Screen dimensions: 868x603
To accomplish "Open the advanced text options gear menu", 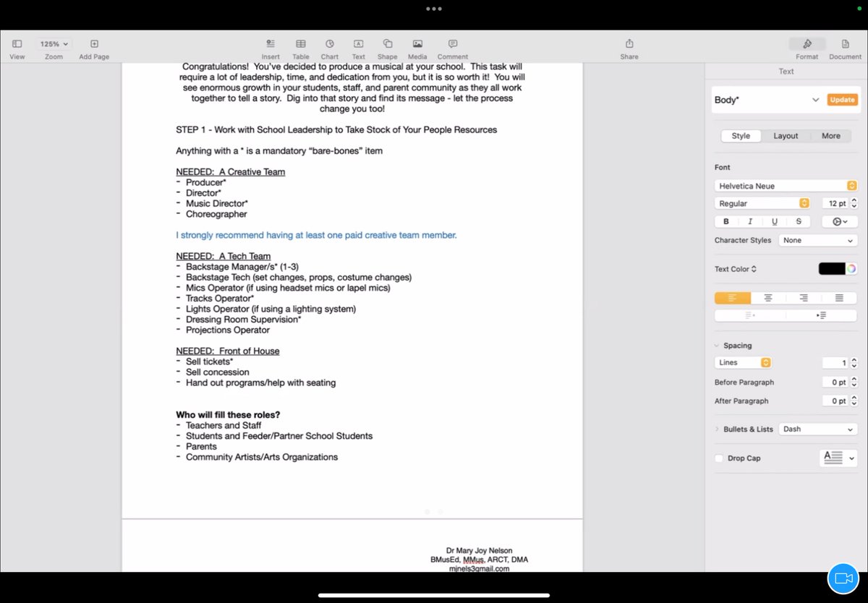I will [840, 222].
